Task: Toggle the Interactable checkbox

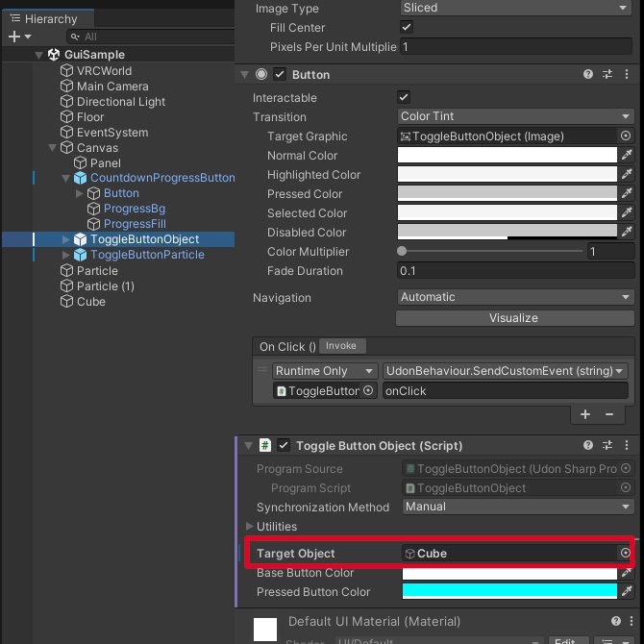Action: pos(404,98)
